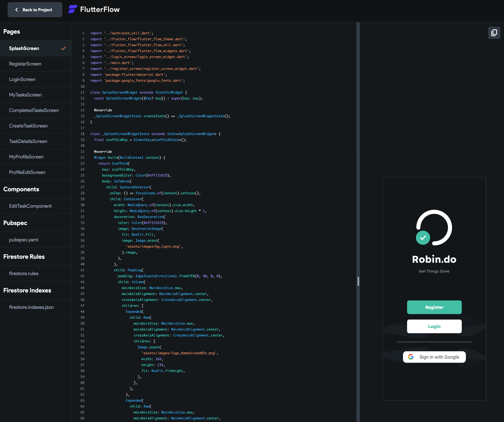The width and height of the screenshot is (504, 422).
Task: Open the firestore.indexes.json file
Action: [31, 307]
